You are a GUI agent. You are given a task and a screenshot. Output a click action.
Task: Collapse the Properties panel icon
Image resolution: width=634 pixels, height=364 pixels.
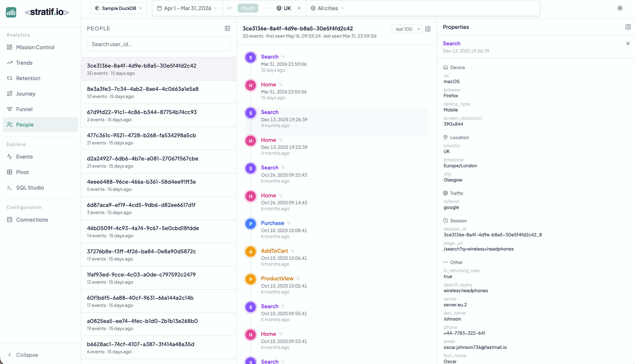pyautogui.click(x=628, y=27)
